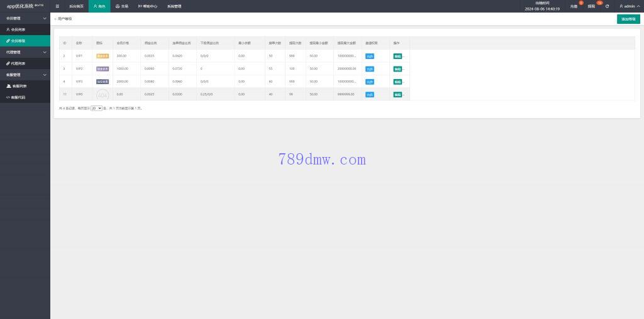Click the sidebar collapse hamburger icon
The height and width of the screenshot is (319, 644).
pos(57,6)
